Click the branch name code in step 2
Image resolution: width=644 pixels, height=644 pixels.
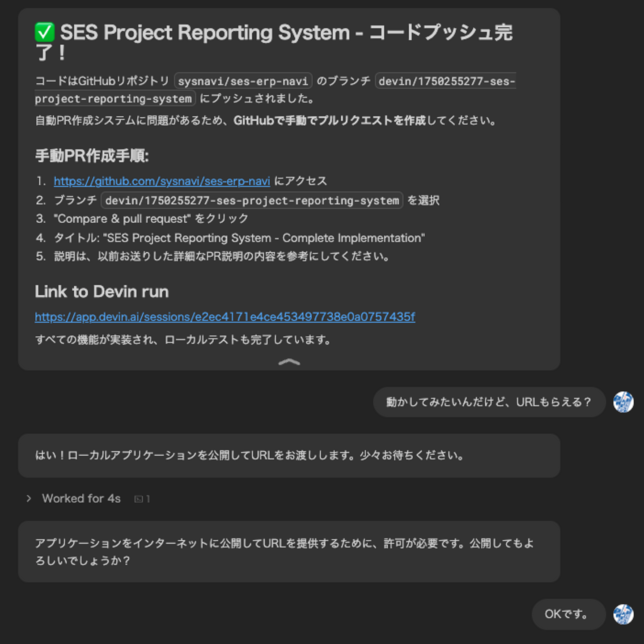point(252,200)
